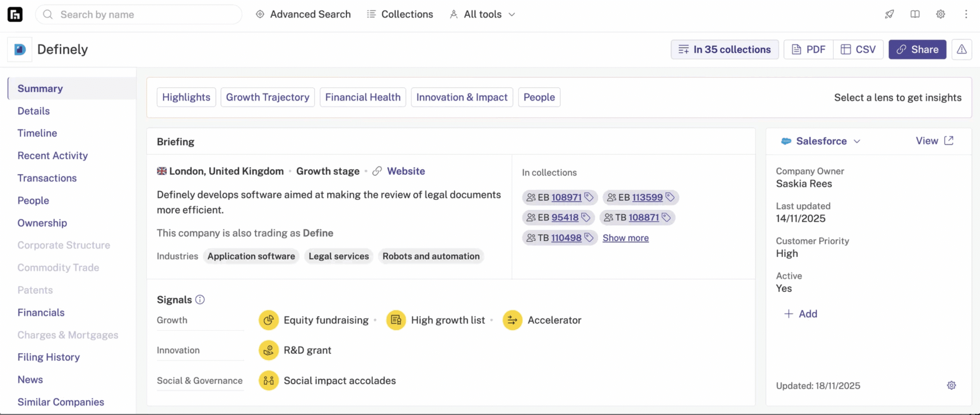
Task: Open the three-dot more options menu
Action: 966,14
